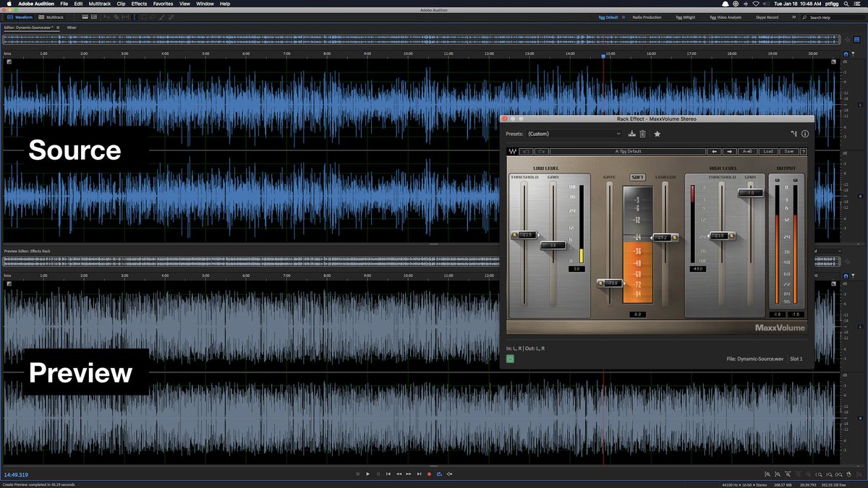Select the Time Selection I-beam tool
The height and width of the screenshot is (488, 868).
[x=134, y=17]
